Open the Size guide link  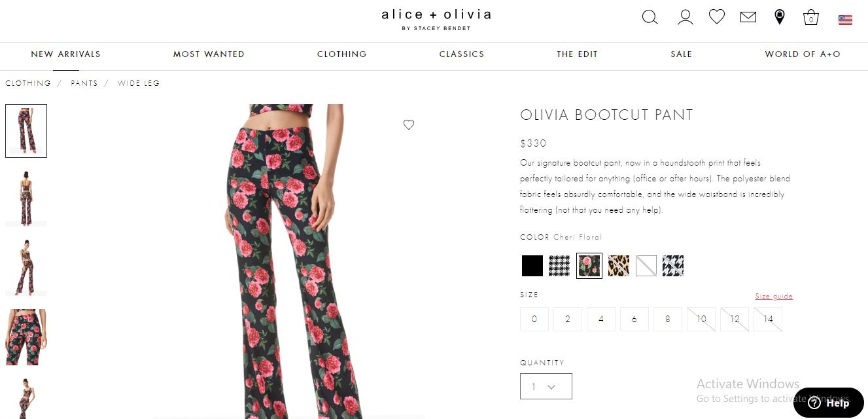pyautogui.click(x=774, y=297)
